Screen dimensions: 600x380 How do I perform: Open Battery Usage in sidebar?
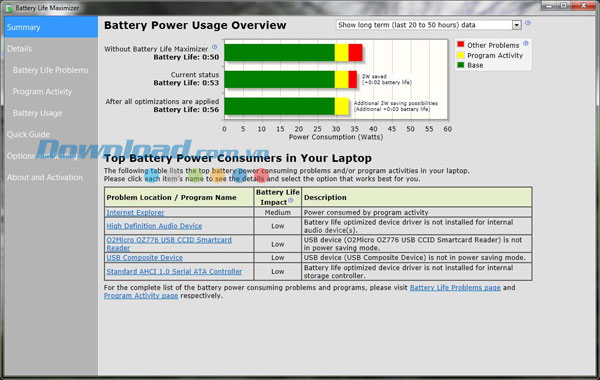point(37,113)
